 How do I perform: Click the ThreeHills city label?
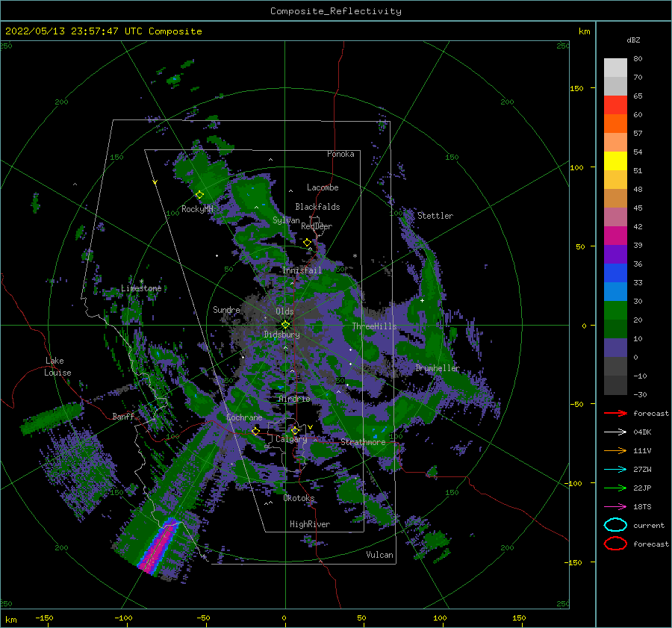pyautogui.click(x=374, y=326)
